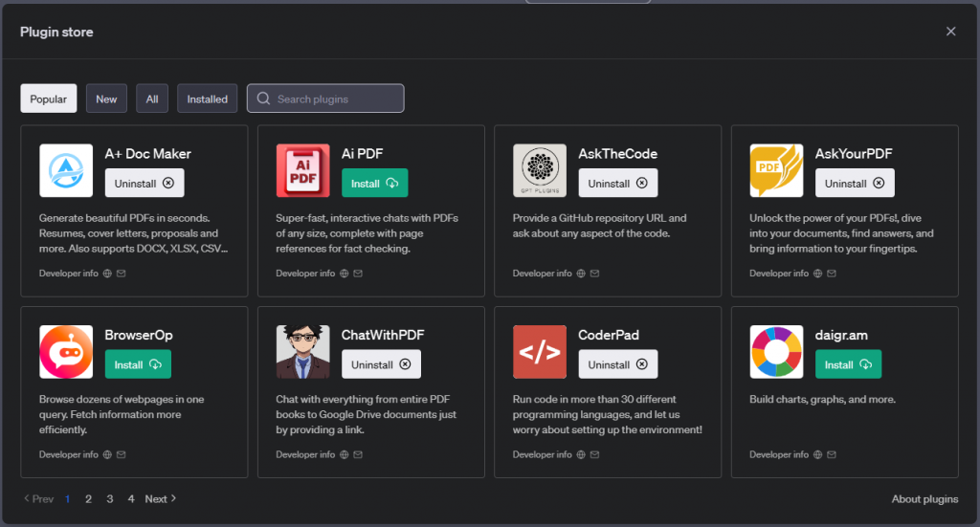Click "Build charts, graphs, and more." description
This screenshot has height=527, width=980.
(x=822, y=399)
